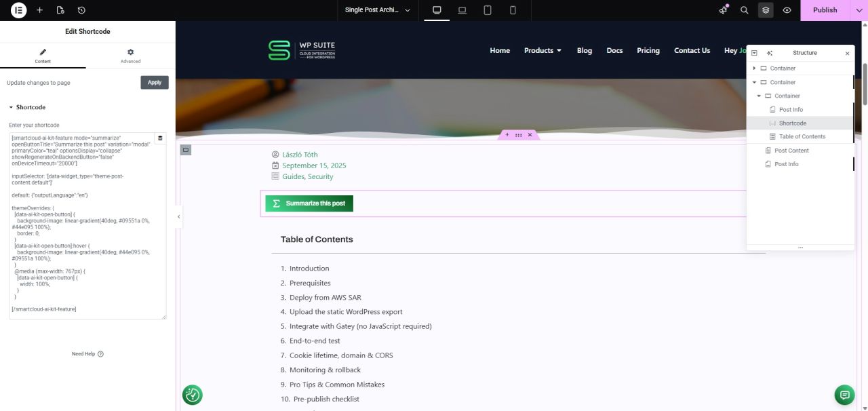Toggle the Structure layers panel button
868x411 pixels.
[766, 10]
